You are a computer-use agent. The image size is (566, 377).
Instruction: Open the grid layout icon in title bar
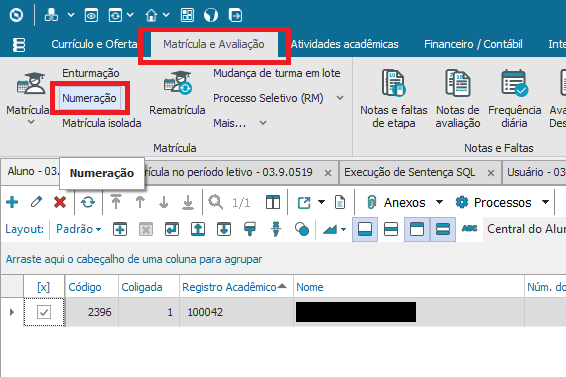pos(187,15)
